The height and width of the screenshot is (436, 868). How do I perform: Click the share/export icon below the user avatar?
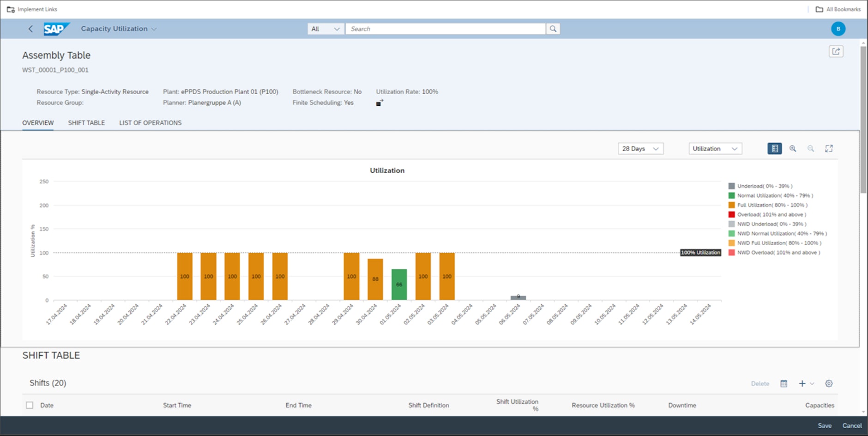(836, 51)
